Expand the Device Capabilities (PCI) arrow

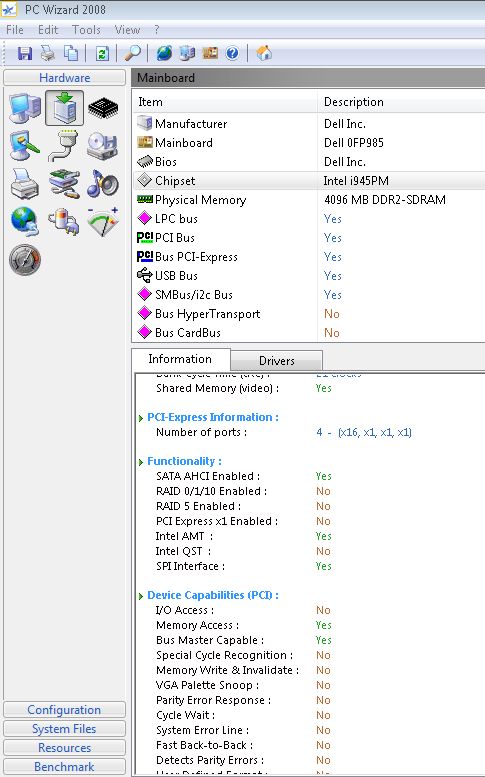[x=141, y=596]
